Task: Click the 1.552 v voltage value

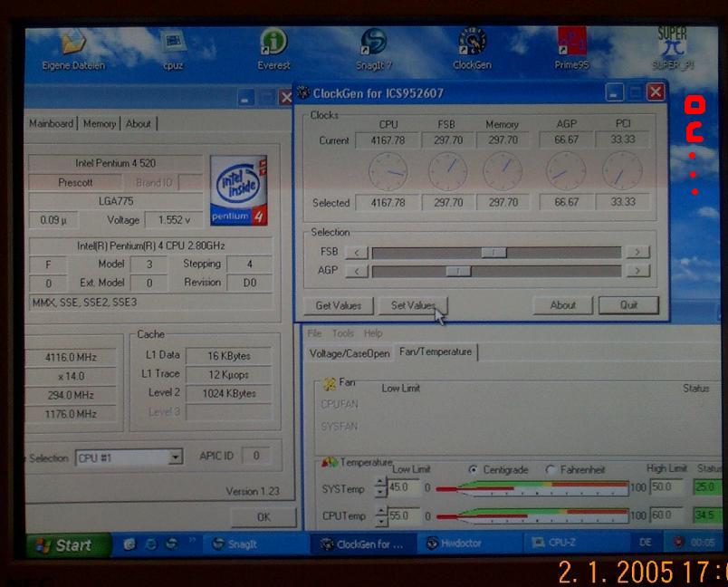Action: tap(174, 219)
